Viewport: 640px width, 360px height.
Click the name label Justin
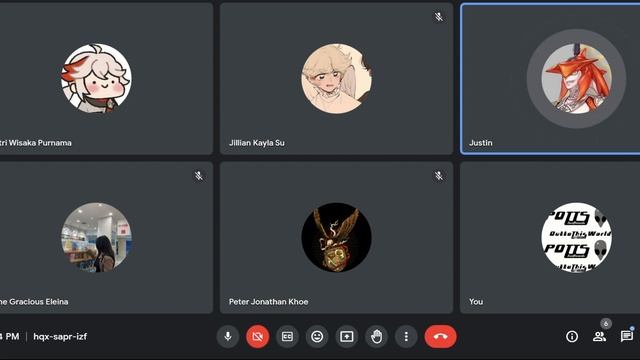(480, 143)
